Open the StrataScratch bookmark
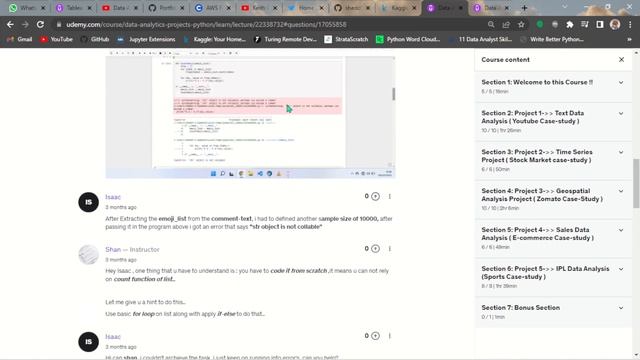 [347, 39]
